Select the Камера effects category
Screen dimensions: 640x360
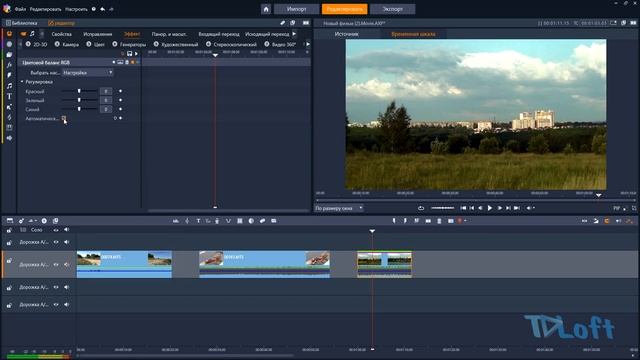coord(67,44)
